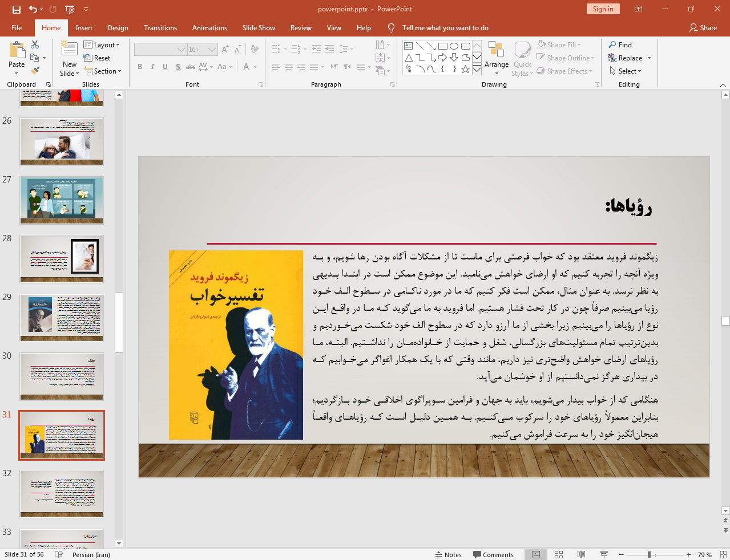Toggle the Notes pane
Viewport: 730px width, 560px height.
coord(449,554)
